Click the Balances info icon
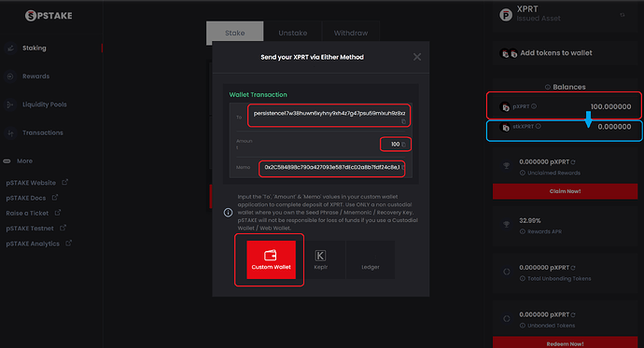 click(548, 87)
